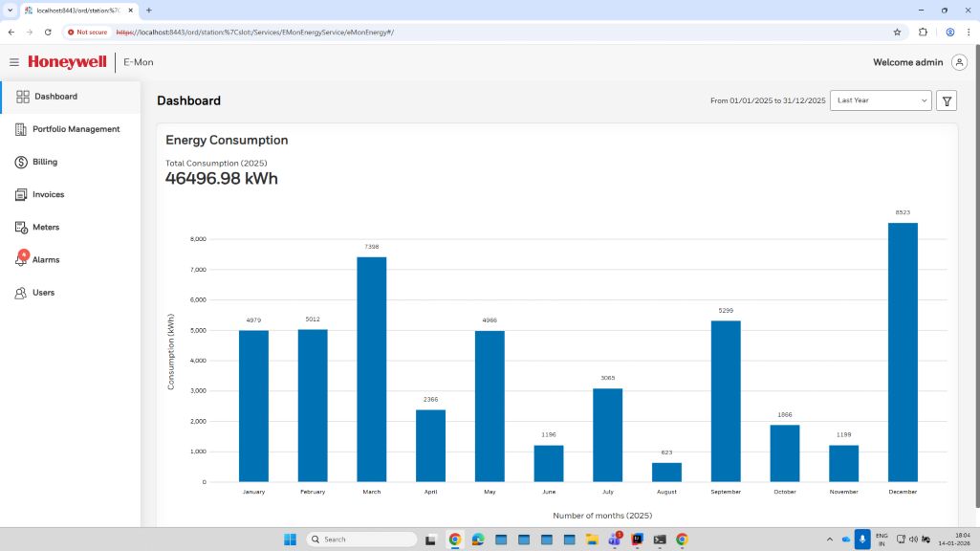Click the December consumption bar

(903, 352)
